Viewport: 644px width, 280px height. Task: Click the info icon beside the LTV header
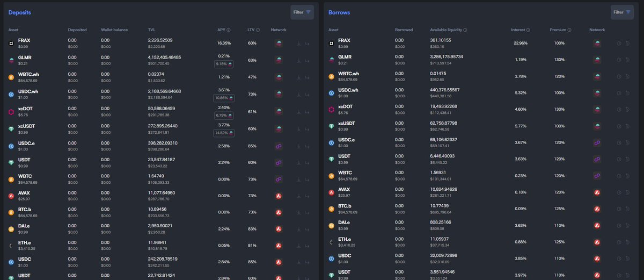[258, 30]
